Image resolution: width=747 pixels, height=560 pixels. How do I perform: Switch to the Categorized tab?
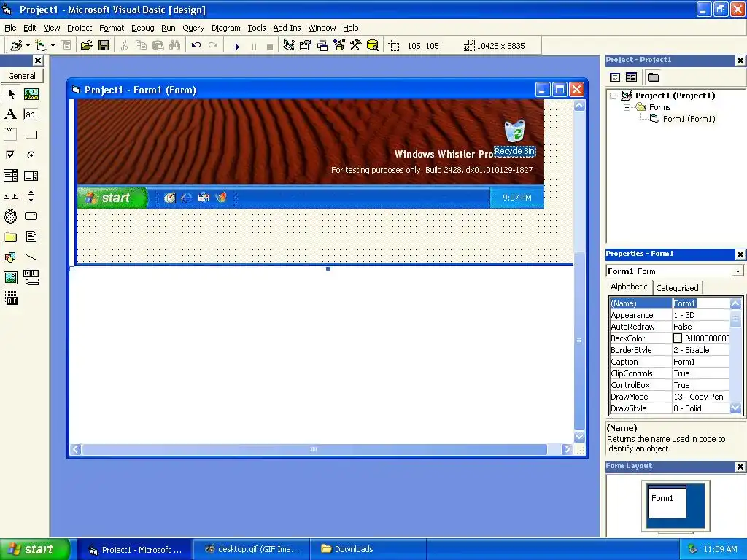pos(677,287)
